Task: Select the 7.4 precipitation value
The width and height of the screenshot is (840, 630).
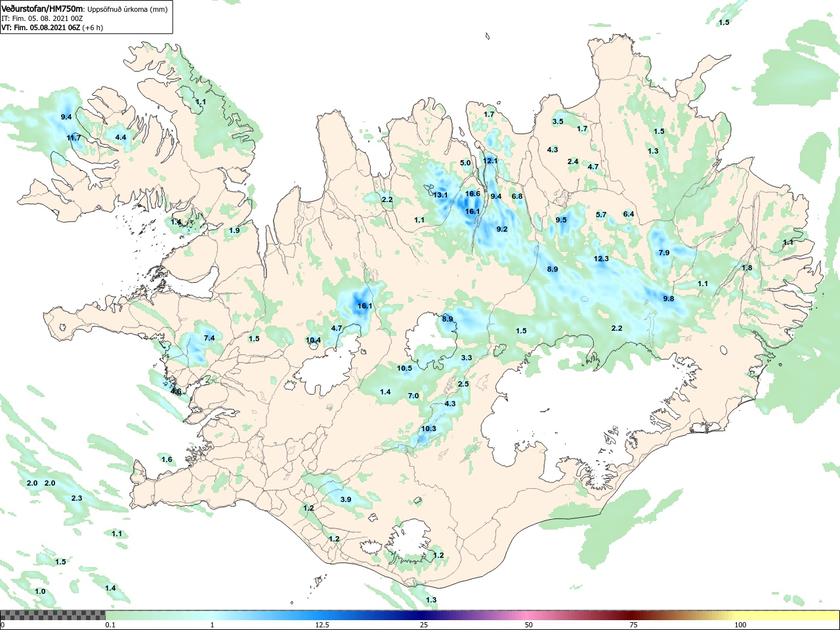Action: [209, 337]
